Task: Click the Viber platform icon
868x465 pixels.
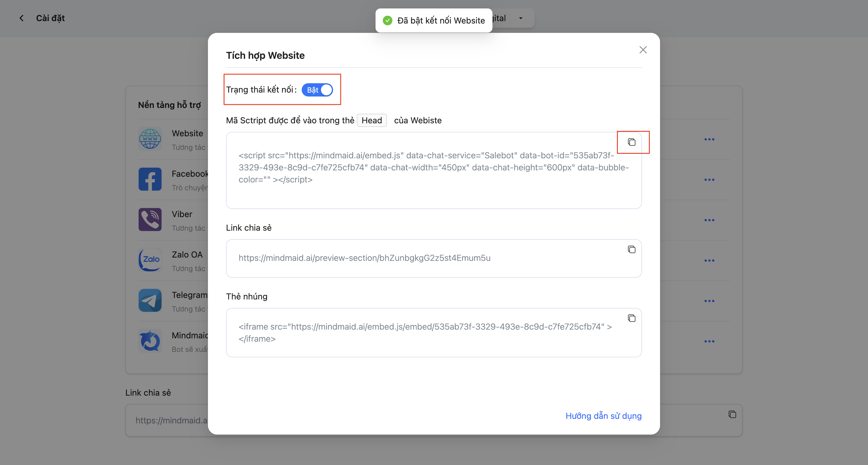Action: (150, 220)
